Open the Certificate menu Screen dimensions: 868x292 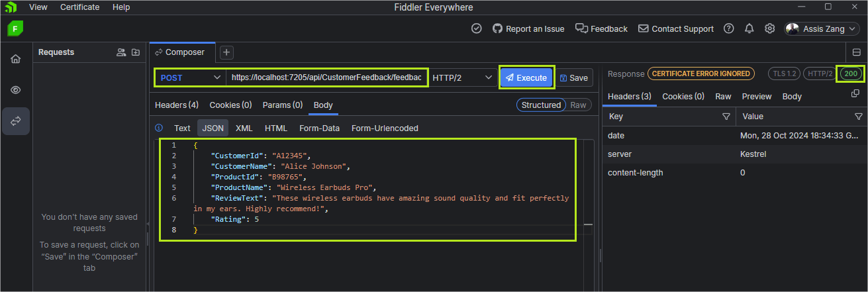(x=79, y=7)
